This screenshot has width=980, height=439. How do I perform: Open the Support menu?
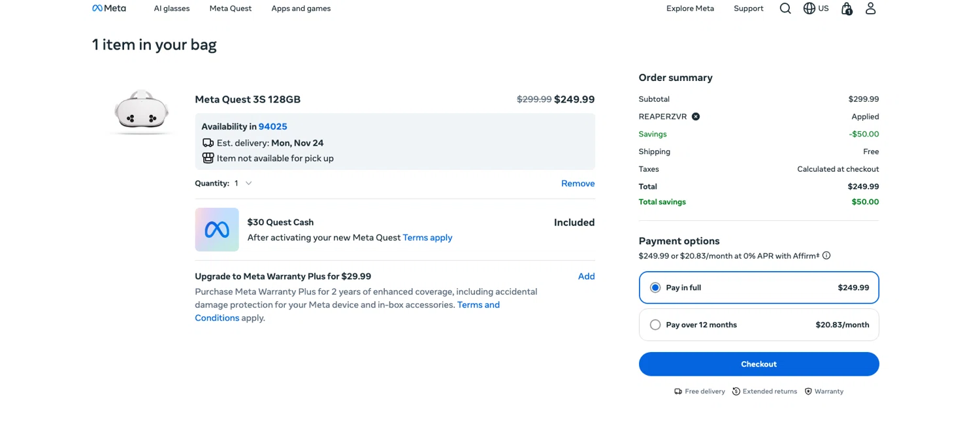(749, 8)
